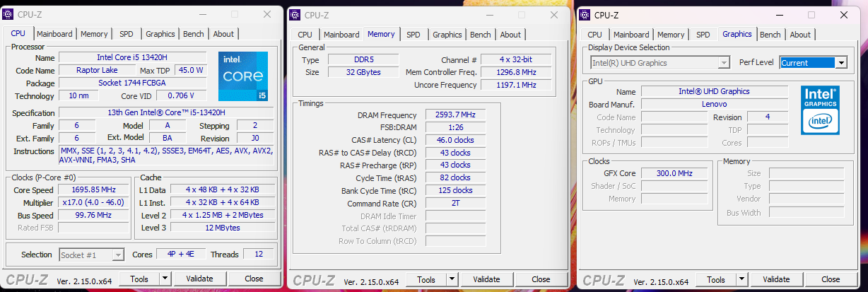Click the CPU-Z app icon in right window title bar

pos(585,15)
